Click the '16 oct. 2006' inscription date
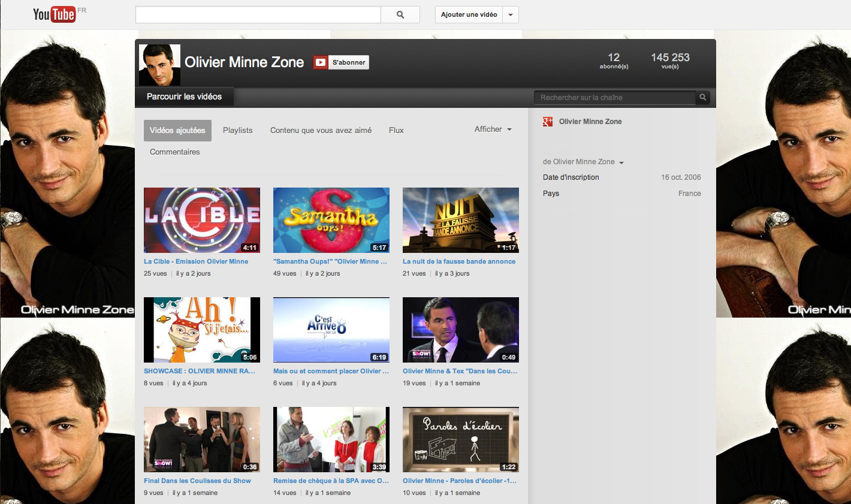851x504 pixels. tap(681, 177)
